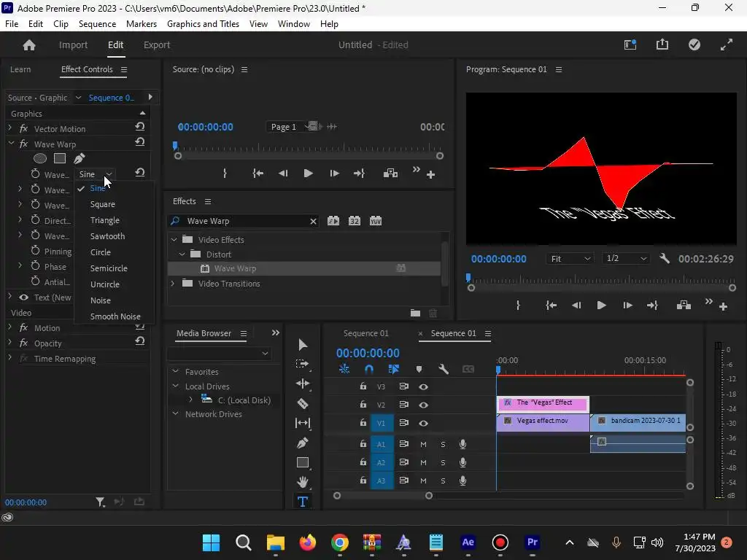Clear the Wave Warp search text

pyautogui.click(x=313, y=221)
